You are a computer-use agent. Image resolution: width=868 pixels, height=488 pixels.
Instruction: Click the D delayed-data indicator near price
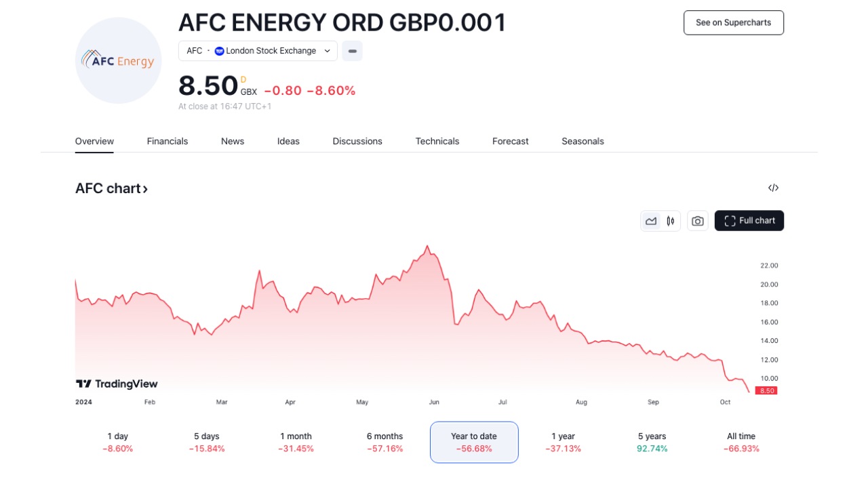243,80
